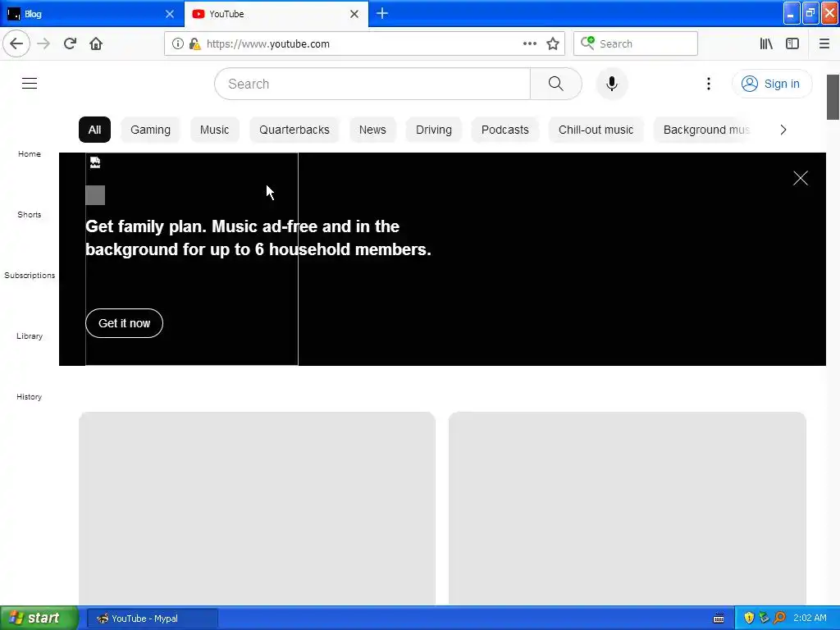Viewport: 840px width, 630px height.
Task: Click the YouTube search magnifier button
Action: coord(555,84)
